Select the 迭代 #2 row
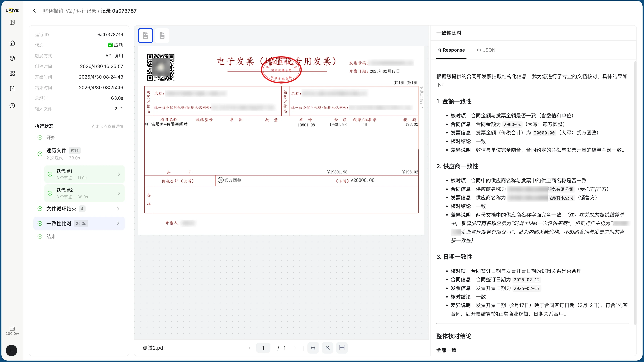644x362 pixels. click(84, 193)
